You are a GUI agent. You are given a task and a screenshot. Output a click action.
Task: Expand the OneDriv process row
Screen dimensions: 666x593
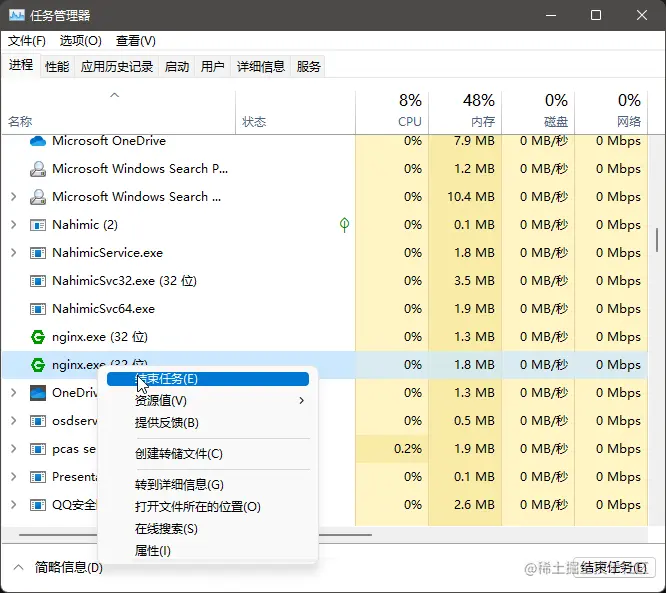(14, 393)
